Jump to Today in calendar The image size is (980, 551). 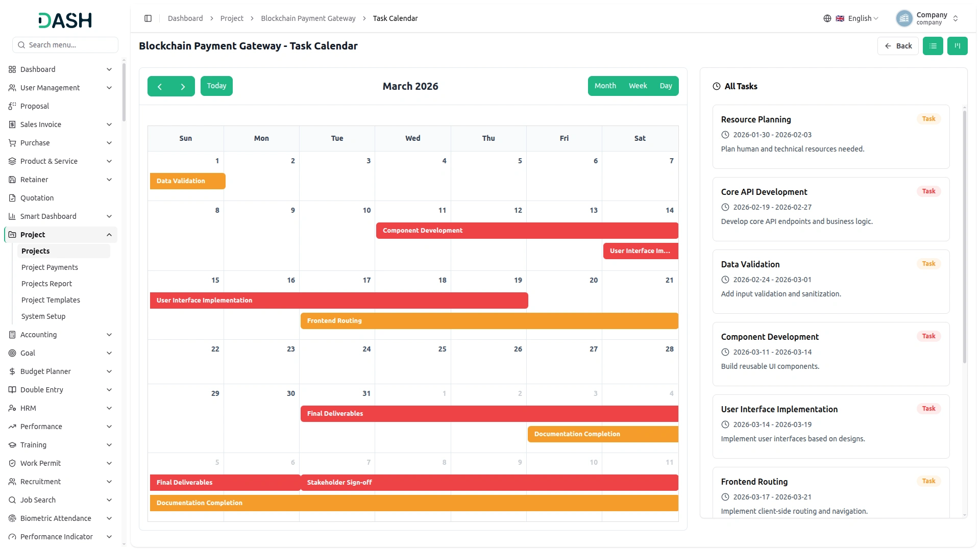pos(216,86)
